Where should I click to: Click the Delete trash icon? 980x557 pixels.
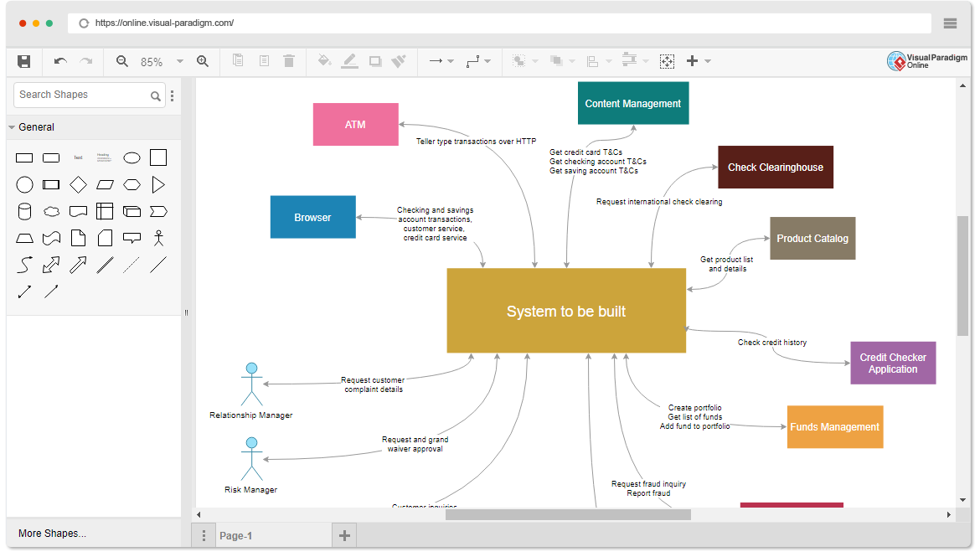click(x=289, y=60)
